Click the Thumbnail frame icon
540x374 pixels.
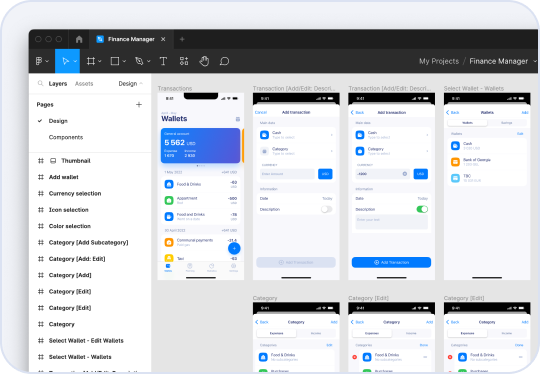point(53,160)
